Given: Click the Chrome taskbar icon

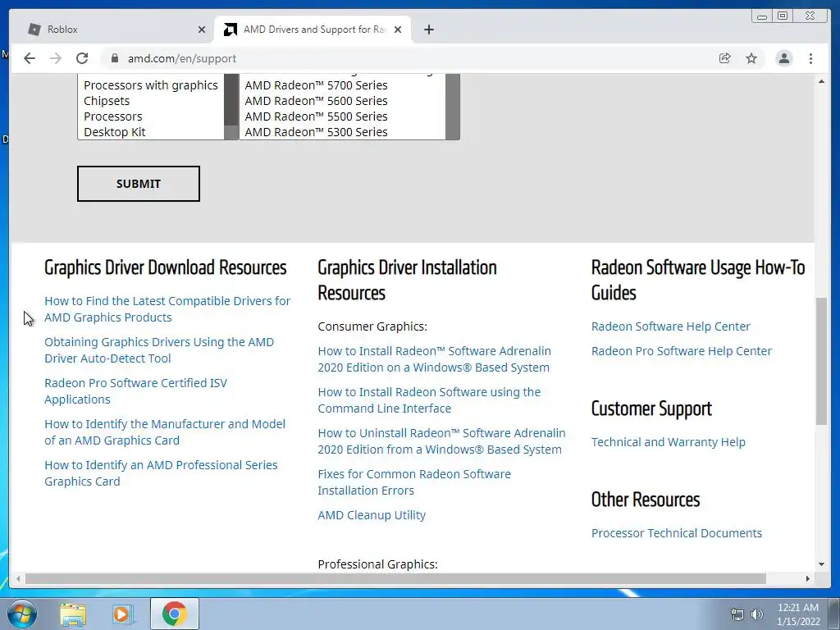Looking at the screenshot, I should 174,614.
